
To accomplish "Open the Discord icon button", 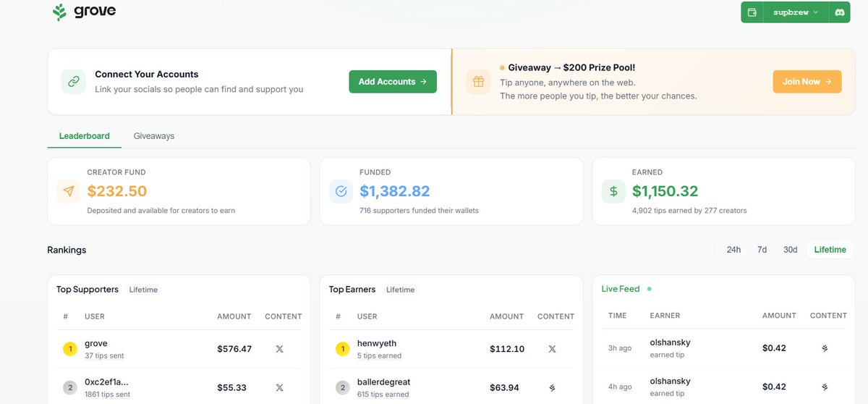I will [x=840, y=12].
